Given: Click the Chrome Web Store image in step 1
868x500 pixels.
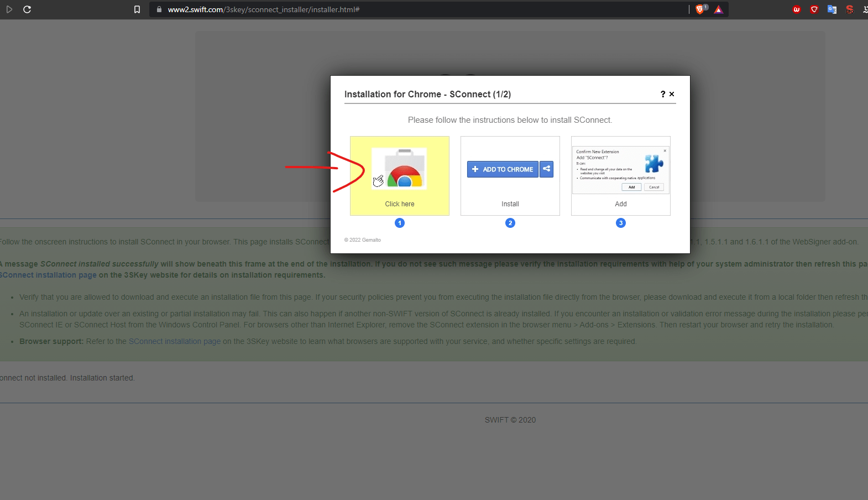Looking at the screenshot, I should coord(399,169).
